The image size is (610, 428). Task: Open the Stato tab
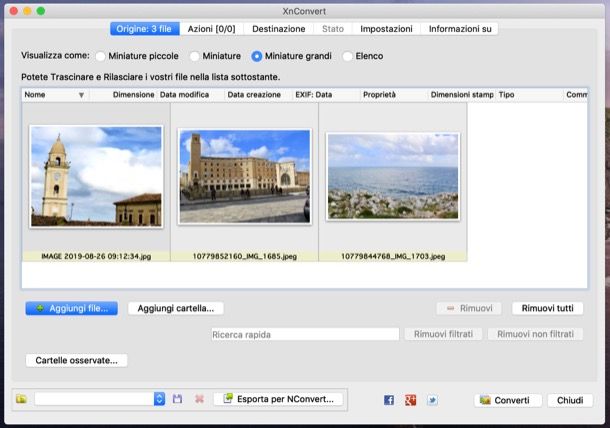(333, 29)
